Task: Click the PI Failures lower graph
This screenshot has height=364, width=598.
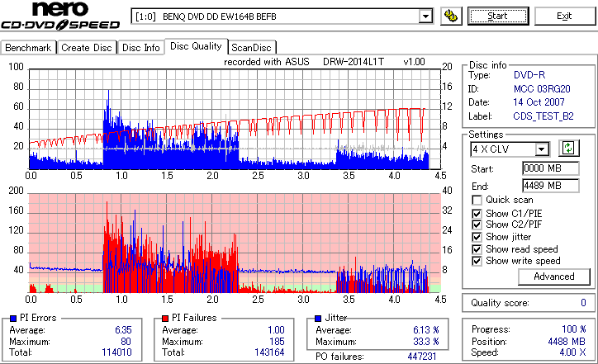Action: point(235,243)
